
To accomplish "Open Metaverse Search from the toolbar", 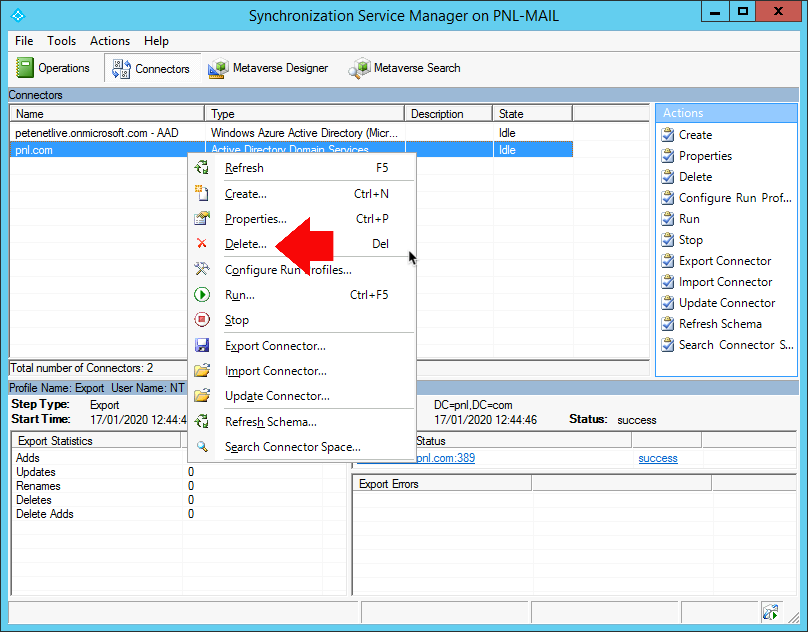I will click(404, 68).
